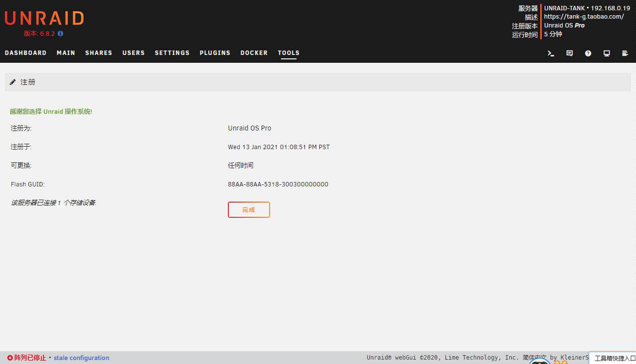This screenshot has width=636, height=364.
Task: Open the stale configuration link
Action: point(82,358)
